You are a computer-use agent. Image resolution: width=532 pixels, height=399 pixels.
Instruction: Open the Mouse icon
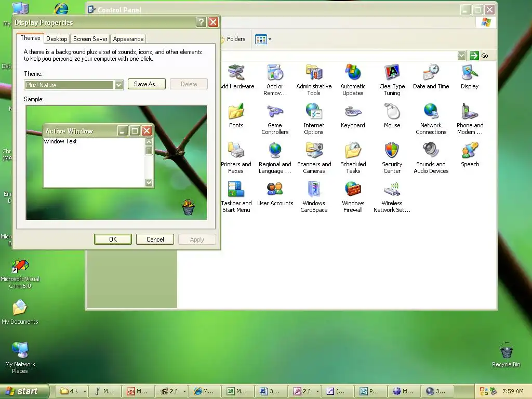(x=392, y=116)
